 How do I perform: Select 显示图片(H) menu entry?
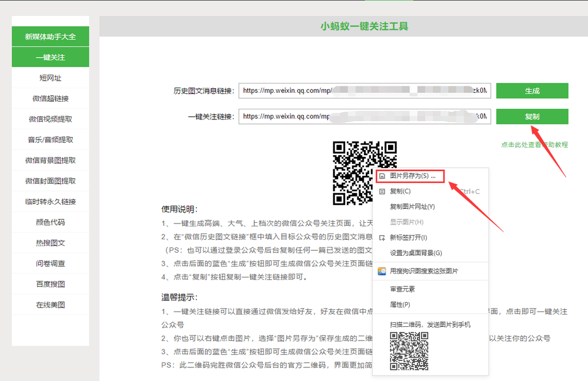(430, 222)
